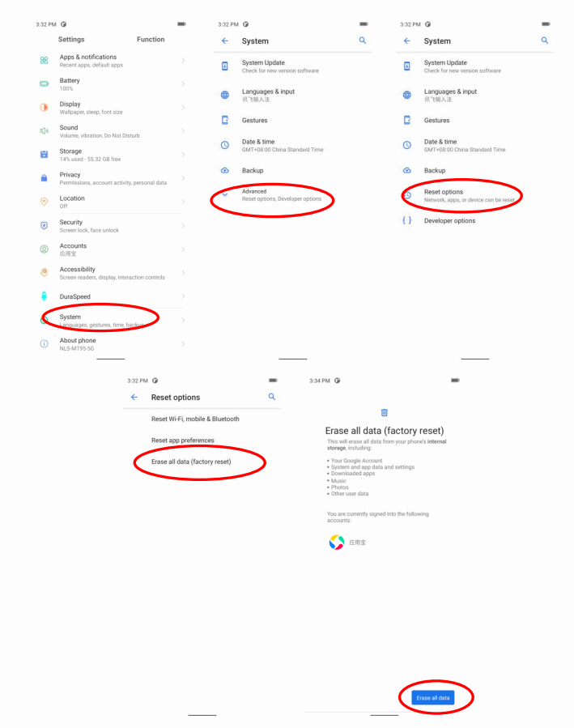Image resolution: width=574 pixels, height=728 pixels.
Task: Click the blue Erase all data button
Action: pos(433,698)
